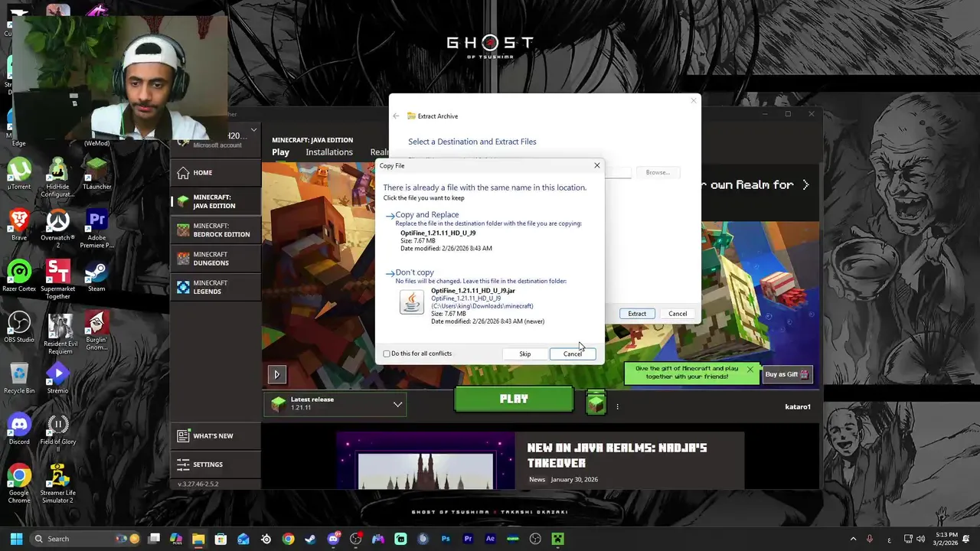Open Resident Evil Requiem desktop icon

pyautogui.click(x=60, y=334)
